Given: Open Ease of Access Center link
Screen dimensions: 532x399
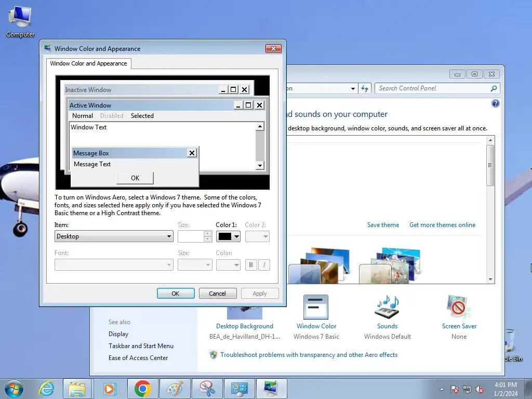Looking at the screenshot, I should tap(138, 357).
